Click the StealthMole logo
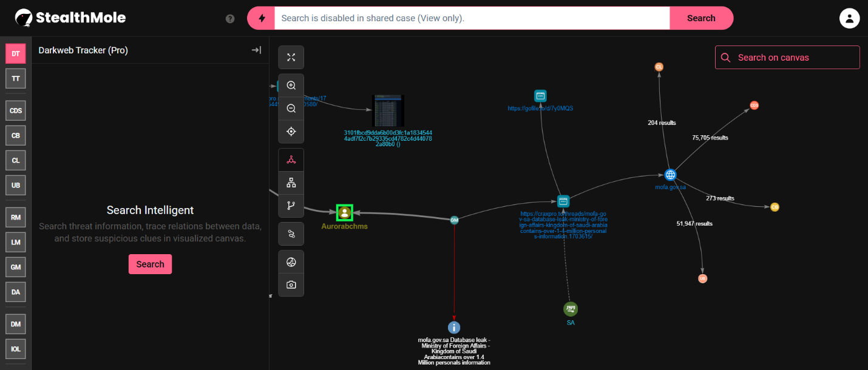The image size is (868, 370). click(70, 18)
